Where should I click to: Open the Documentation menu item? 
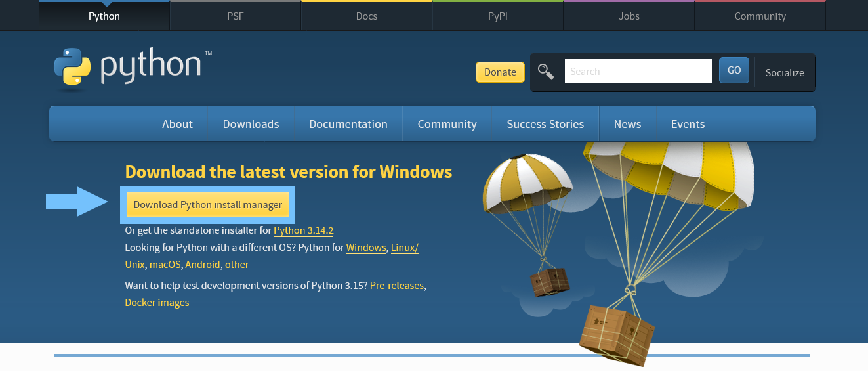348,124
